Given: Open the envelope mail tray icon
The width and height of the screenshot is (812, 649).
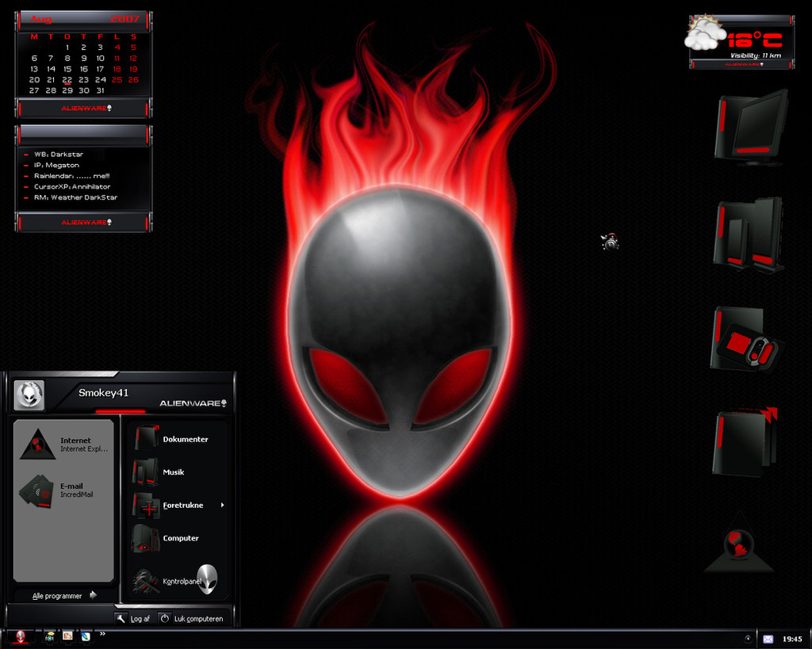Looking at the screenshot, I should (x=768, y=639).
